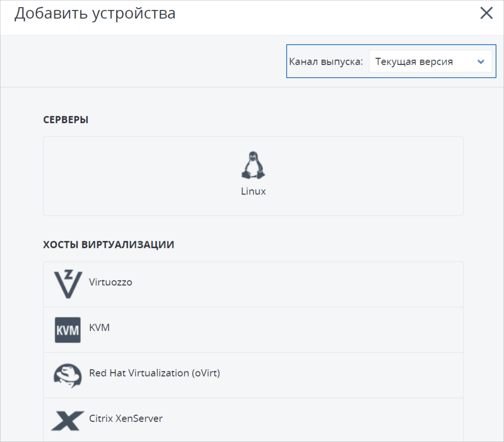Image resolution: width=504 pixels, height=442 pixels.
Task: Click the СЕРВЕРЫ section heading
Action: (66, 120)
